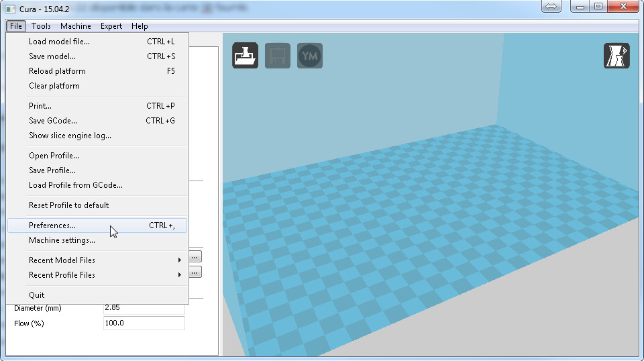This screenshot has height=361, width=644.
Task: Select Save model... menu entry
Action: [97, 56]
